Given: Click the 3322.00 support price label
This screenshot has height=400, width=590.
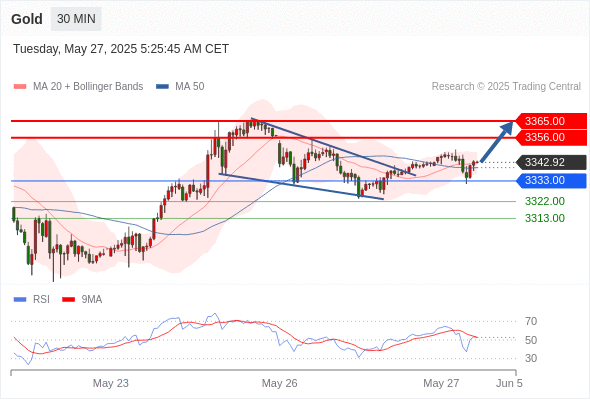Looking at the screenshot, I should pos(545,201).
